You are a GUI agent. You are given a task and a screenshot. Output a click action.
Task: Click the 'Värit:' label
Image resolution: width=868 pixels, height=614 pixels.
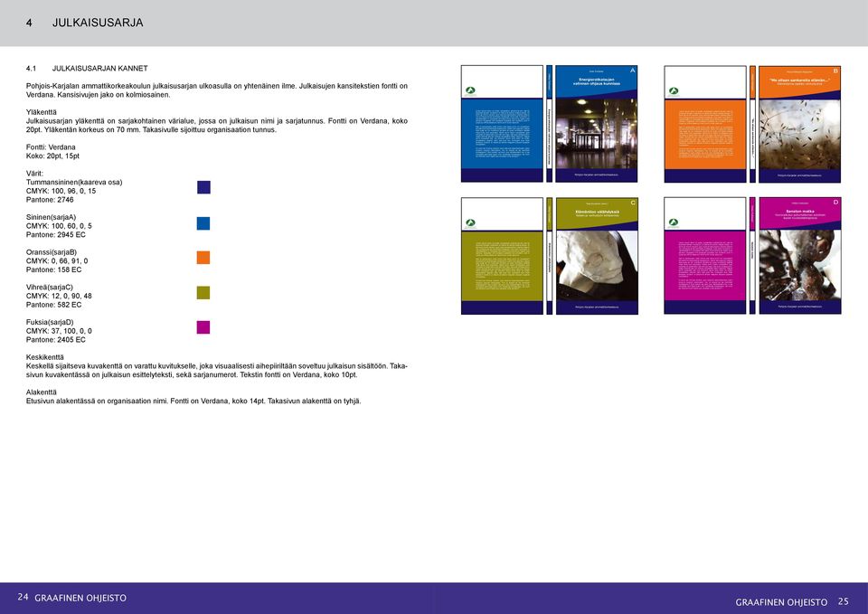34,174
